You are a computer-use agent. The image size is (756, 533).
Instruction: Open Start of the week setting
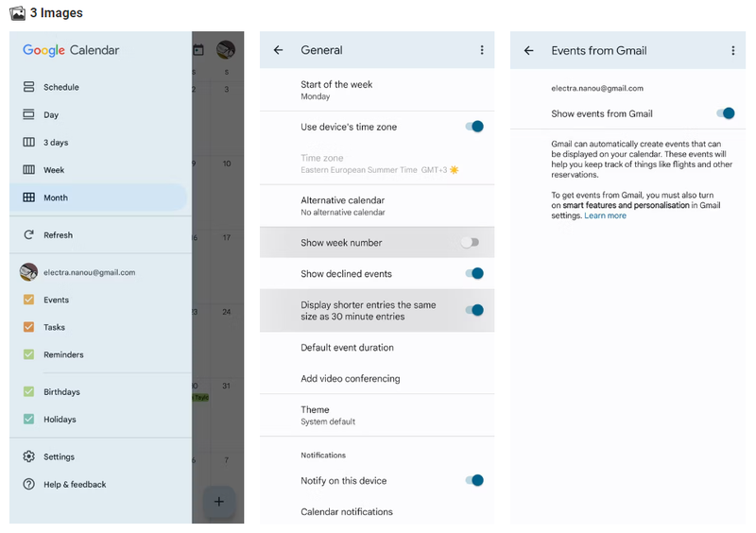pyautogui.click(x=377, y=90)
